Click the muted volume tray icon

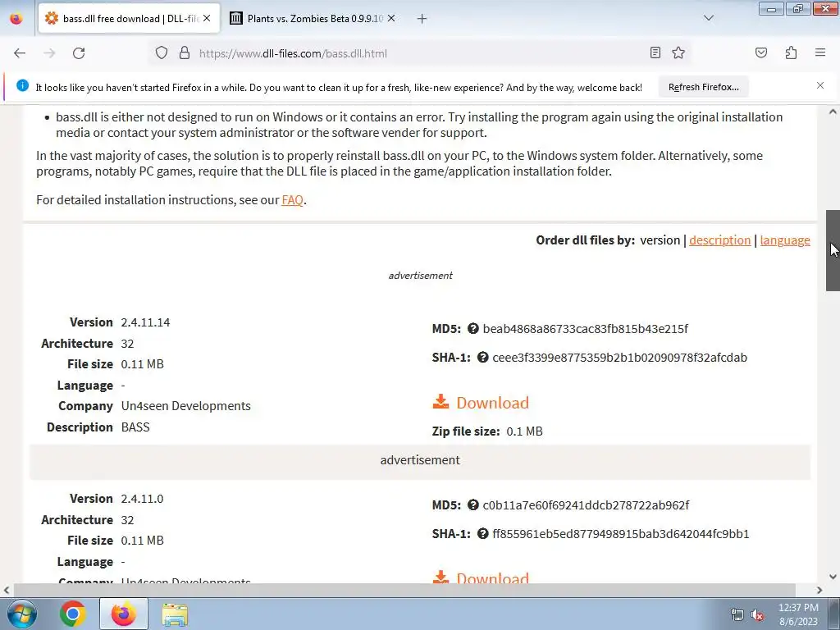[757, 615]
